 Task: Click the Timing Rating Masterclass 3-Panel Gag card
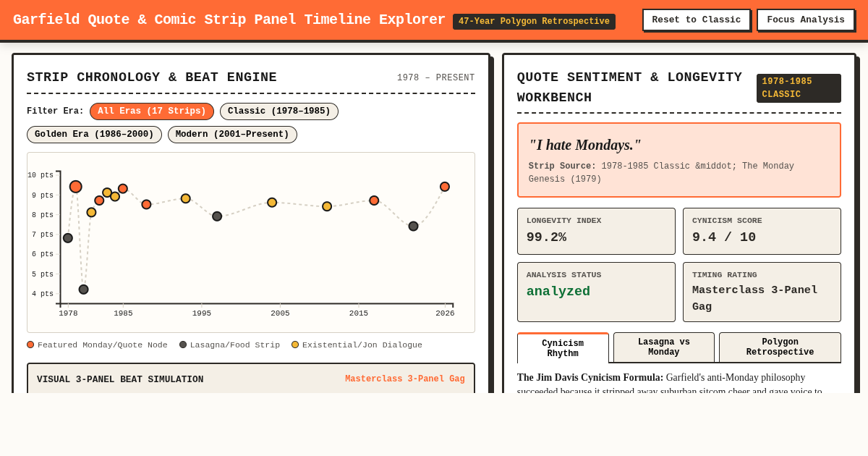point(762,292)
